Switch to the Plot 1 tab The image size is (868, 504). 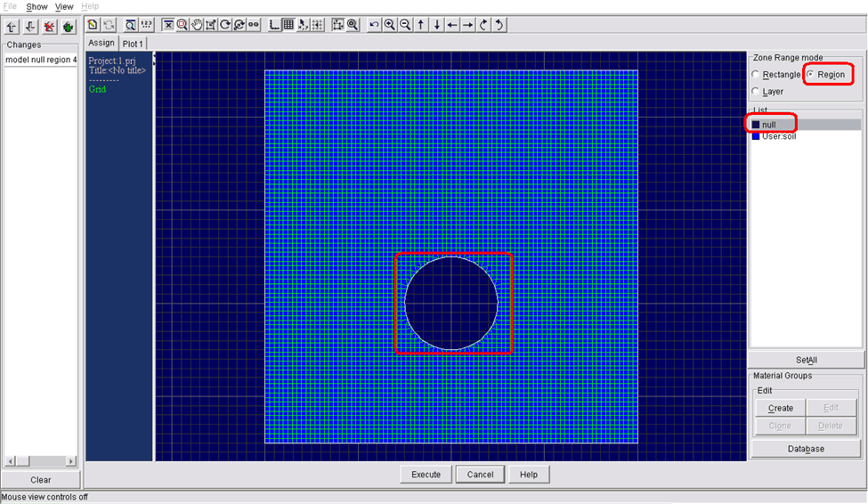coord(133,44)
